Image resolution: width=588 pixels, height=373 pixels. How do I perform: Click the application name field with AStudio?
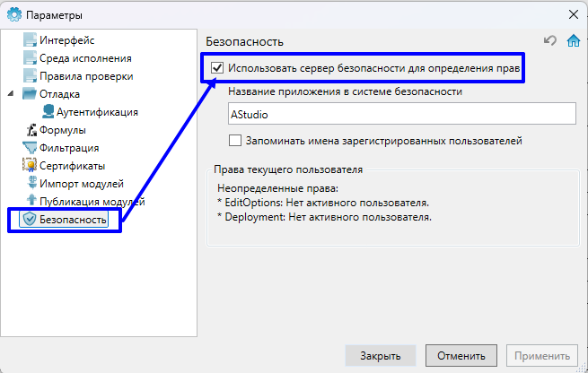pyautogui.click(x=400, y=114)
